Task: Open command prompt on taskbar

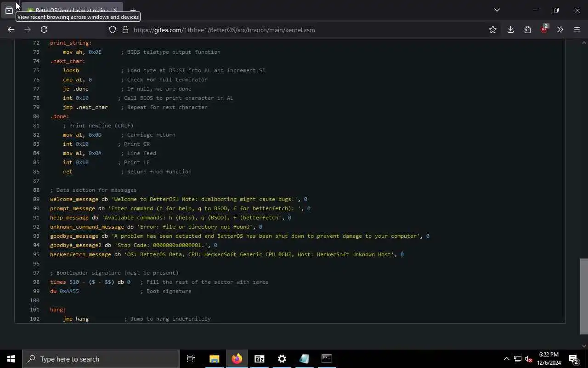Action: click(x=327, y=359)
